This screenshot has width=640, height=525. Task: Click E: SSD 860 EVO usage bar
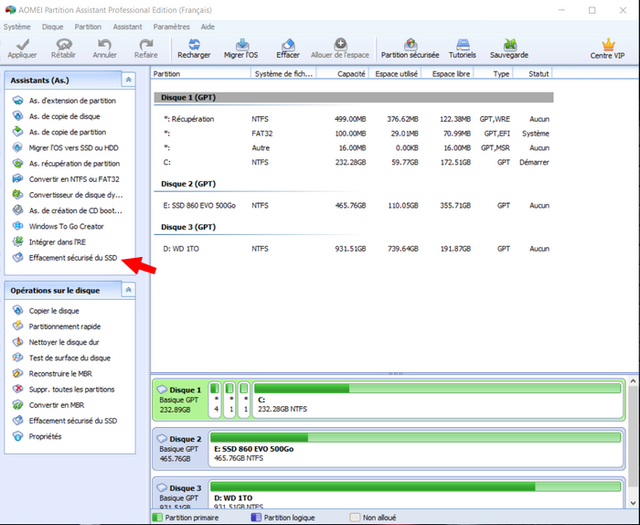point(416,438)
